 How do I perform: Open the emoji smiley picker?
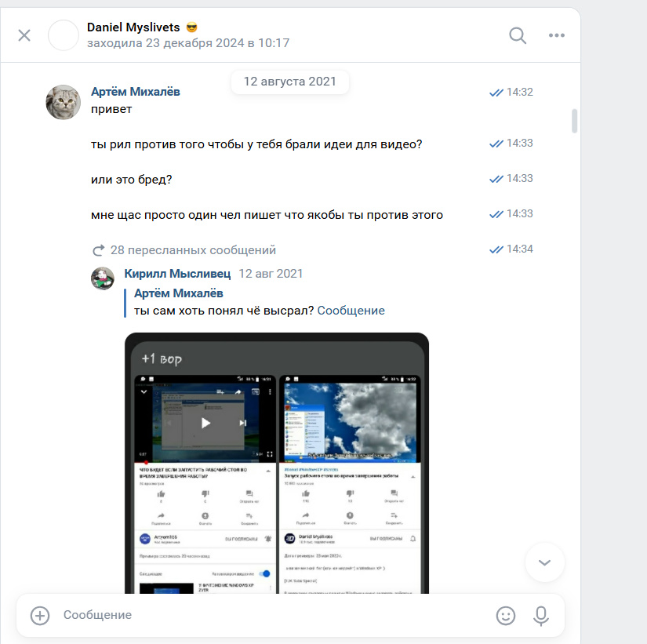point(506,616)
